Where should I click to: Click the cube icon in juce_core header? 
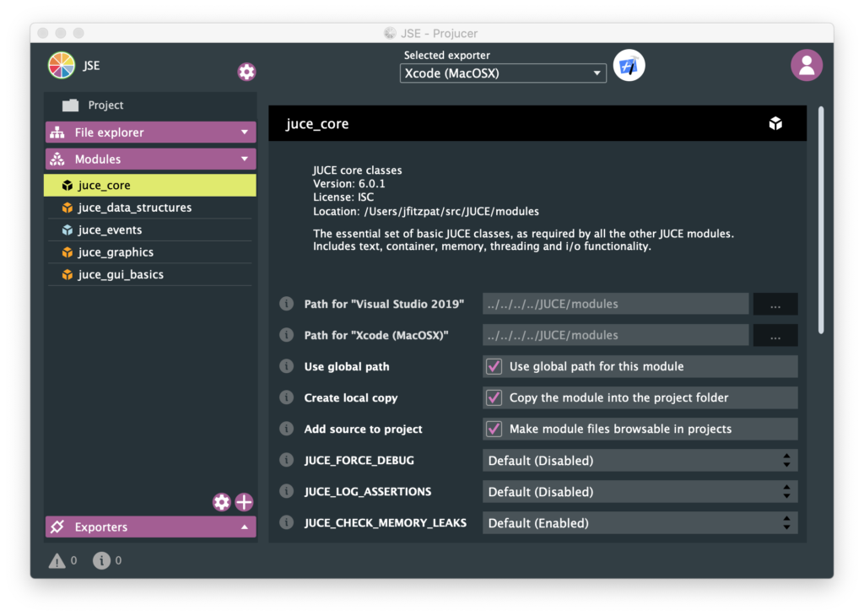pyautogui.click(x=775, y=124)
